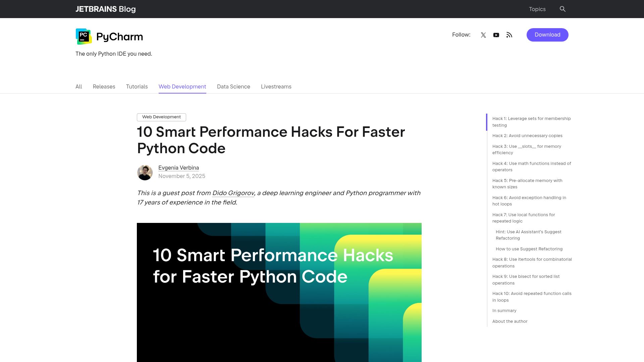
Task: Click the Download button
Action: (547, 35)
